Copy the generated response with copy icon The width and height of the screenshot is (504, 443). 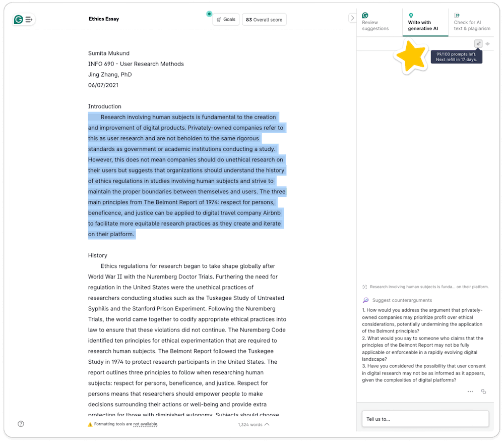483,392
